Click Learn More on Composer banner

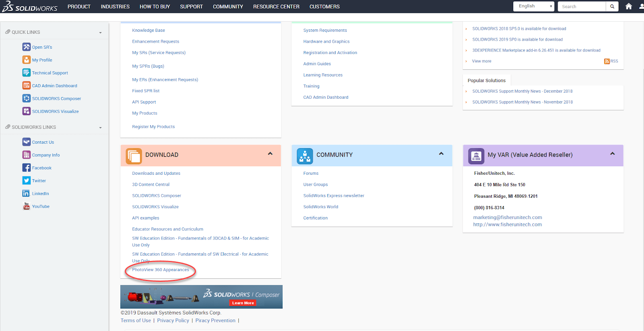pyautogui.click(x=243, y=303)
